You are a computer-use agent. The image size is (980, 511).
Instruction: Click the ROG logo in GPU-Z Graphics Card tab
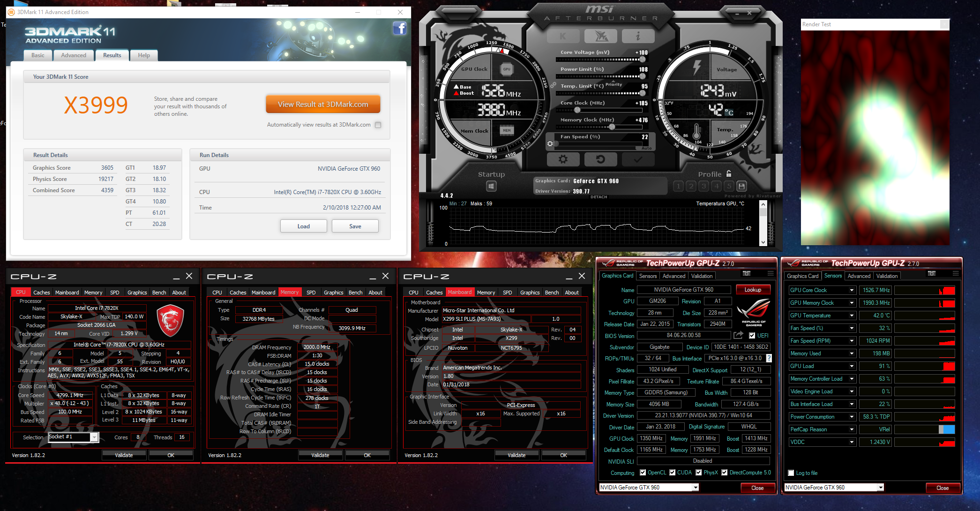pos(753,312)
